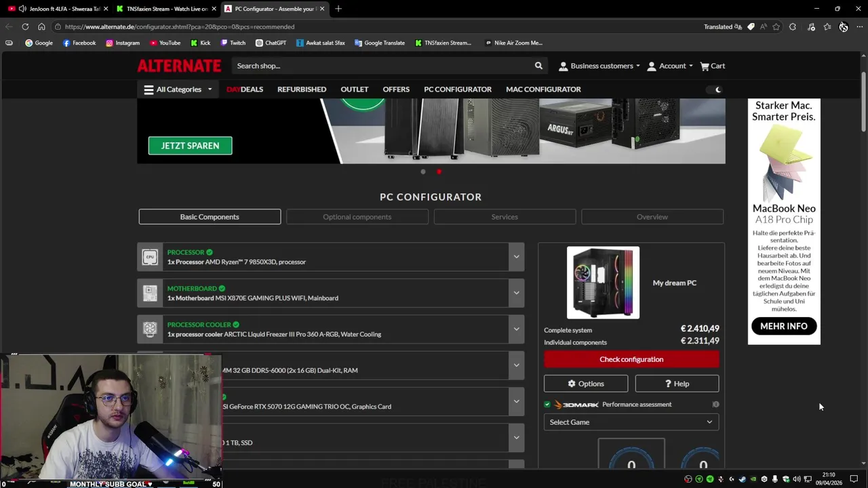Click the info icon beside Performance assessment
The height and width of the screenshot is (488, 868).
pos(715,405)
